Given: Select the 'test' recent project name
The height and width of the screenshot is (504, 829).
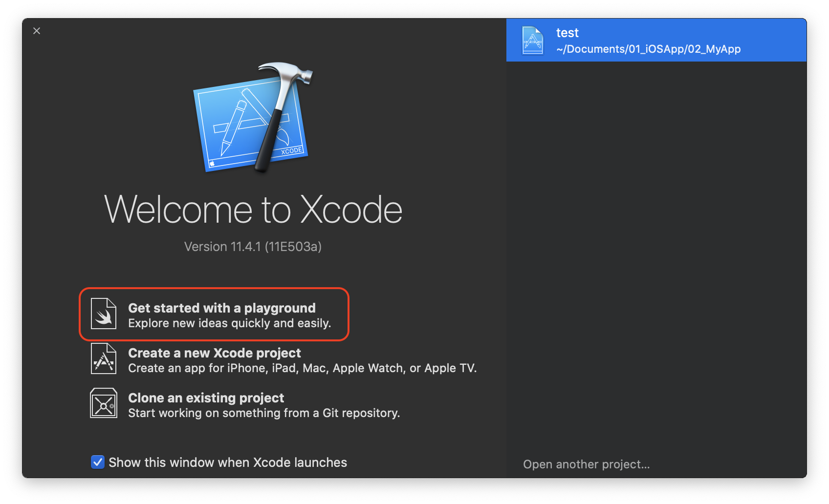Looking at the screenshot, I should click(x=567, y=33).
